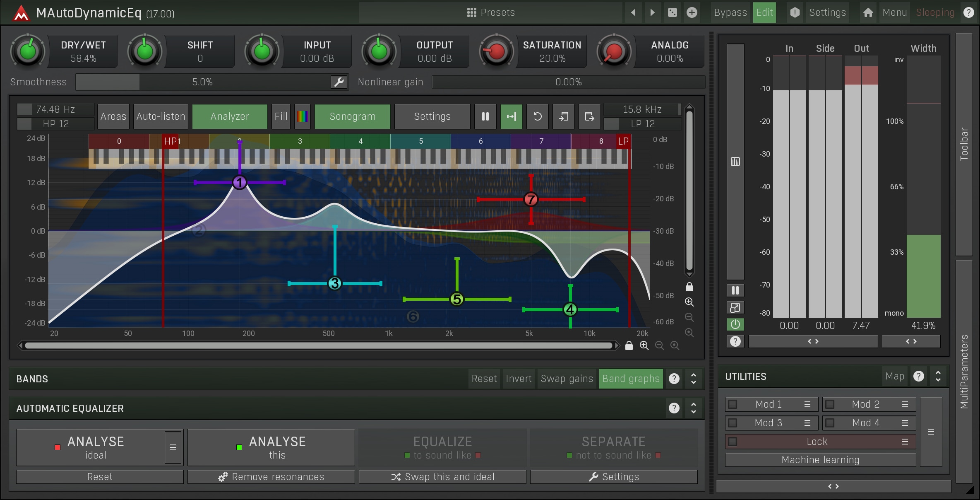Viewport: 980px width, 500px height.
Task: Collapse the Bands section with its arrows
Action: [x=694, y=379]
